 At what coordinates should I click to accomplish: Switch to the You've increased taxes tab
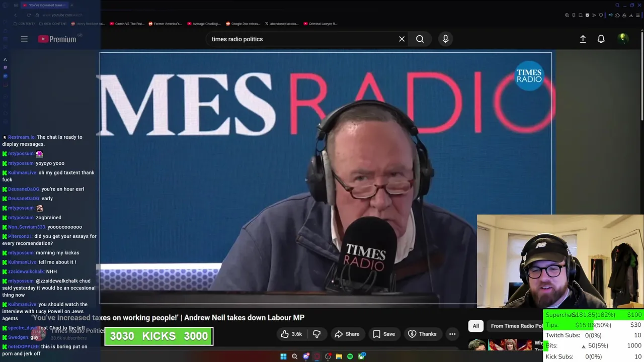45,5
